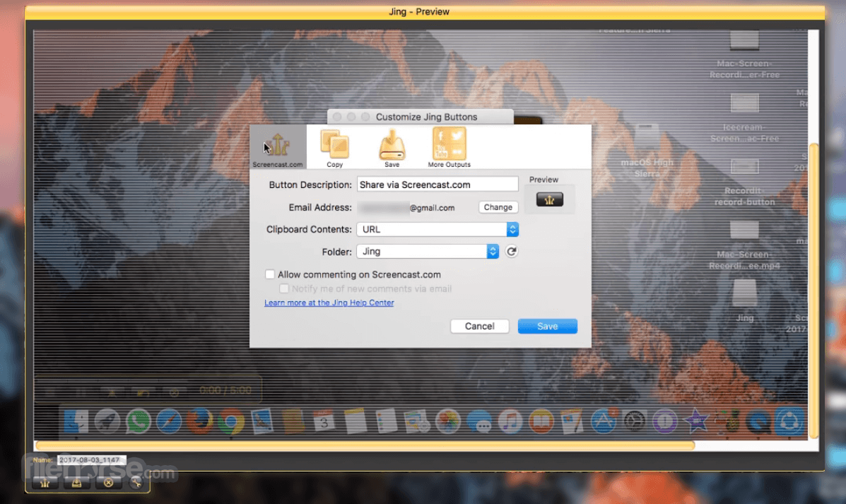Open the Clipboard Contents dropdown
846x504 pixels.
point(437,229)
